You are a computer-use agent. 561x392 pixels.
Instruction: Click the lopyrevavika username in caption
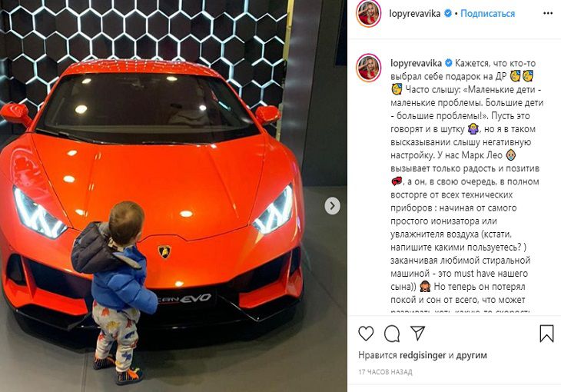point(416,63)
